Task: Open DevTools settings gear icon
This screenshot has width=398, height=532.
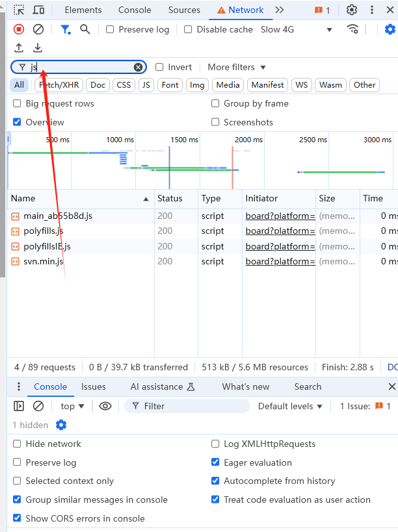Action: point(352,10)
